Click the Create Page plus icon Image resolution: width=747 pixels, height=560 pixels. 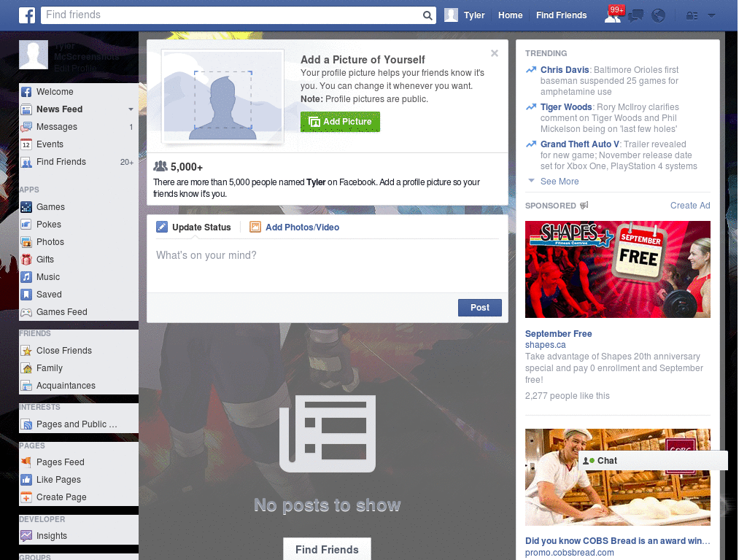tap(26, 497)
